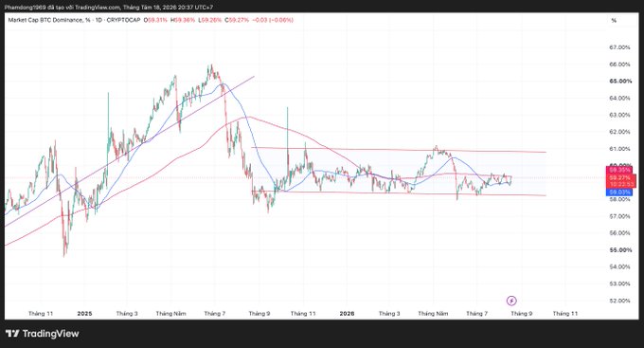Click the Tháng 9 label beside the lightning icon

click(x=522, y=314)
